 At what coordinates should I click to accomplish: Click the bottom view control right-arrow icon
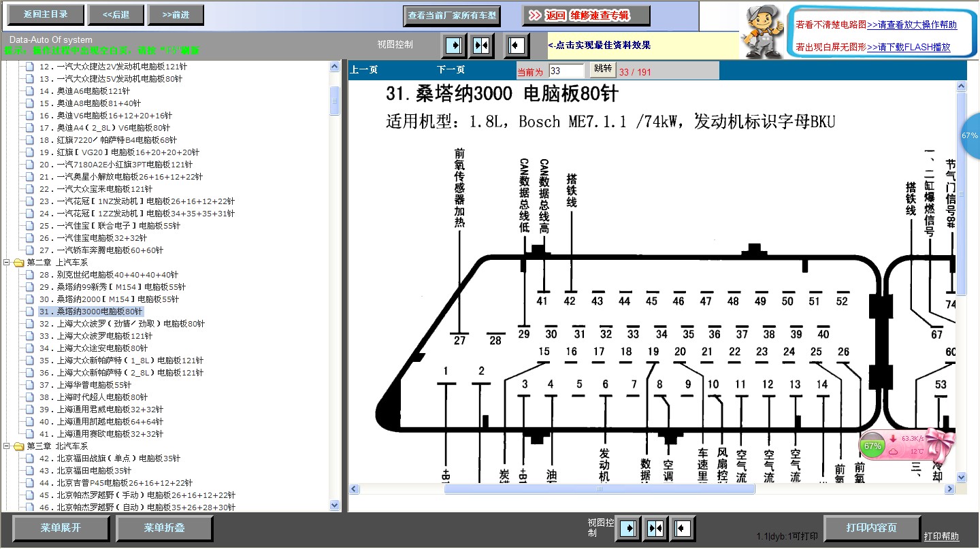[627, 529]
